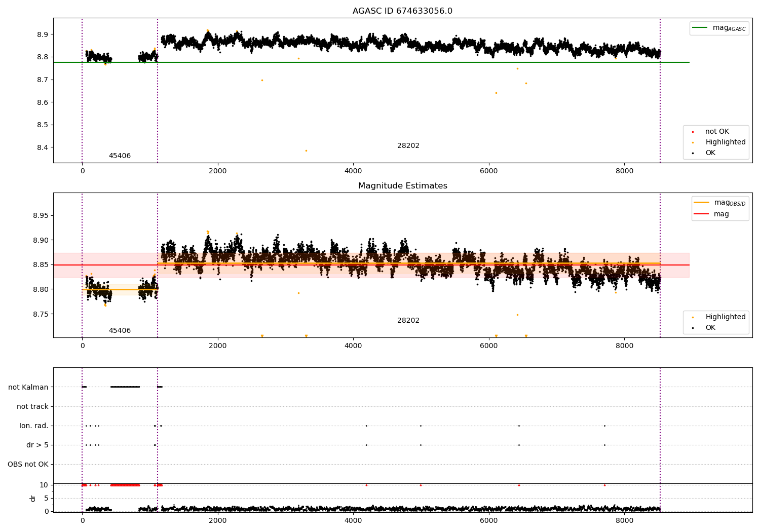Viewport: 760px width, 532px height.
Task: Select the 8.7 y-axis tick label
Action: pyautogui.click(x=42, y=80)
